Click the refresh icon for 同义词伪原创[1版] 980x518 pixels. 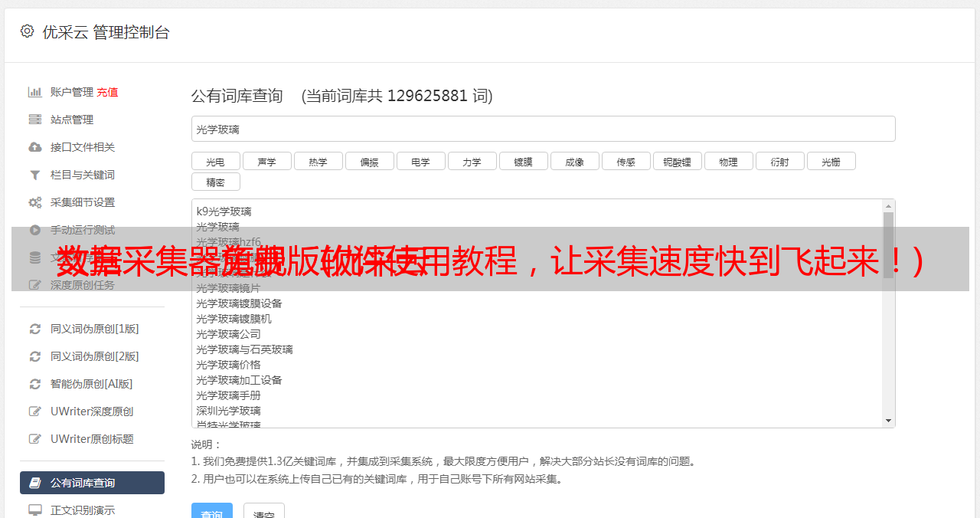(x=35, y=329)
